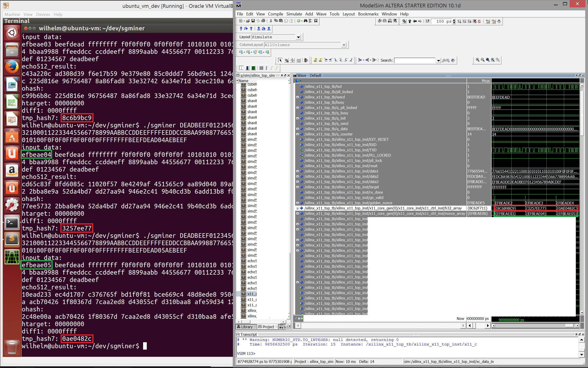Click the ModelSim M icon in toolbar

[x=316, y=21]
